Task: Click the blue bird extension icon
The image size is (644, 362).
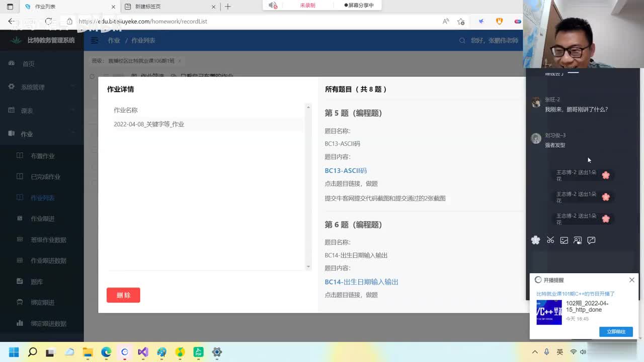Action: [x=481, y=21]
